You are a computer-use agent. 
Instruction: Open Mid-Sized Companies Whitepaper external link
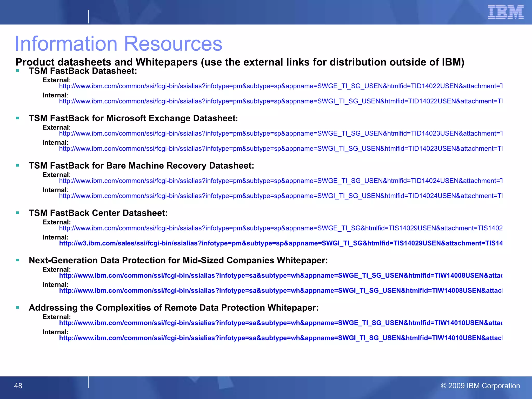coord(281,276)
